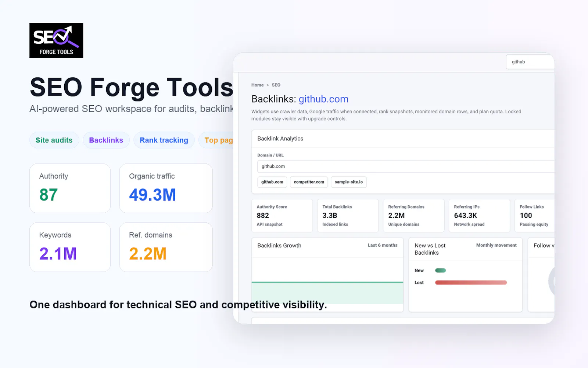Click the Backlinks Growth chart title
588x368 pixels.
(x=279, y=245)
